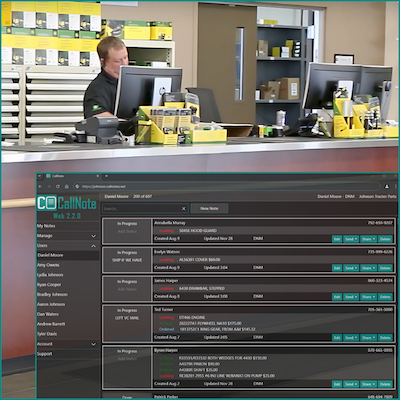Delete the Evelyn Watson note
Viewport: 400px width, 400px height.
pyautogui.click(x=385, y=268)
